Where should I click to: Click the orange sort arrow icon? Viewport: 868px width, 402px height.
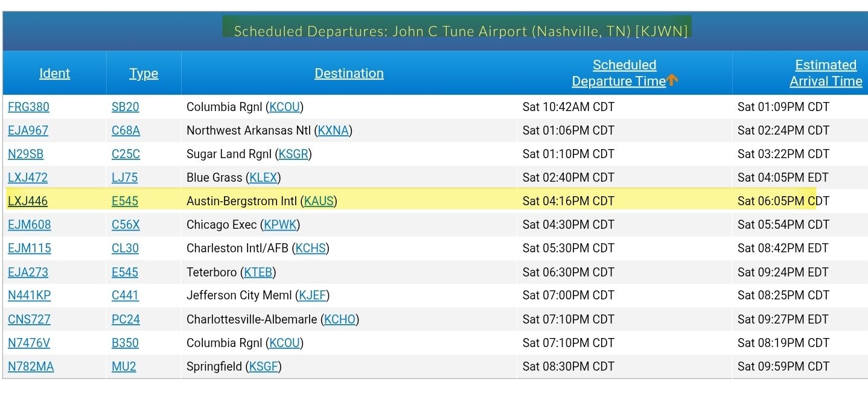click(x=672, y=80)
